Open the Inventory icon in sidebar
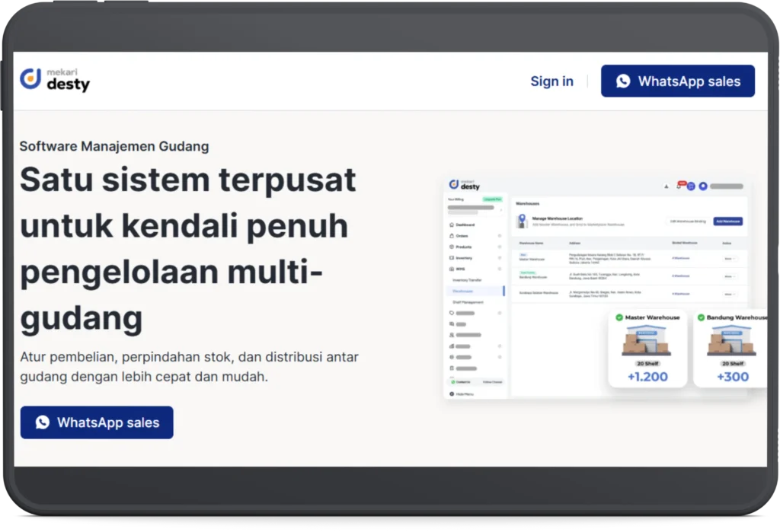This screenshot has width=780, height=532. tap(452, 257)
